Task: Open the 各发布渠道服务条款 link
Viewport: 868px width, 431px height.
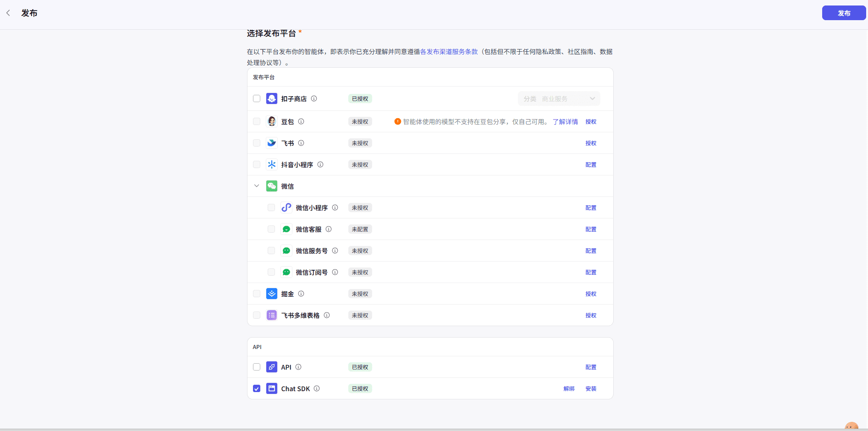Action: [449, 52]
